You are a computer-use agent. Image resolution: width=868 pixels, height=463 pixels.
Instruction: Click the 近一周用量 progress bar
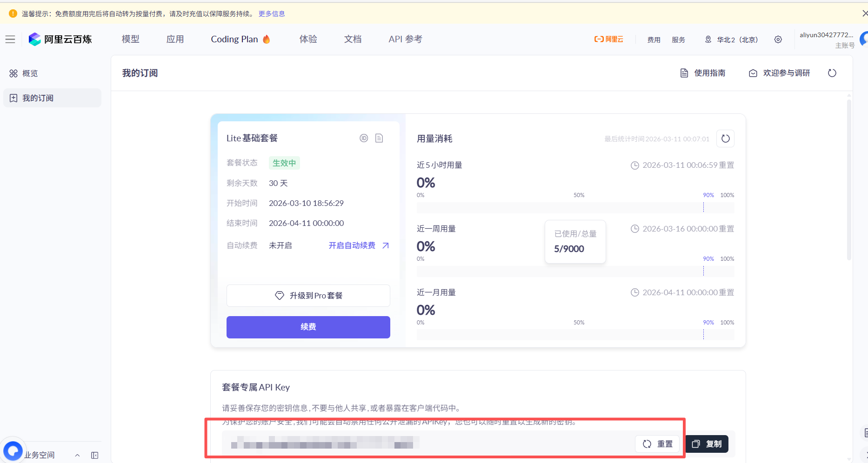tap(575, 271)
